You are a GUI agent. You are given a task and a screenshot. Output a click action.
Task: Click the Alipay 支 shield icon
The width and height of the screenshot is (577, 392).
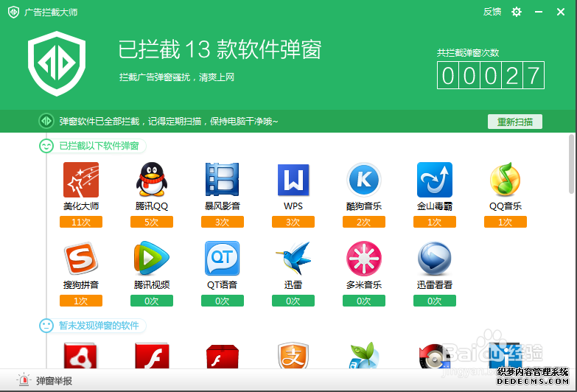click(x=293, y=355)
